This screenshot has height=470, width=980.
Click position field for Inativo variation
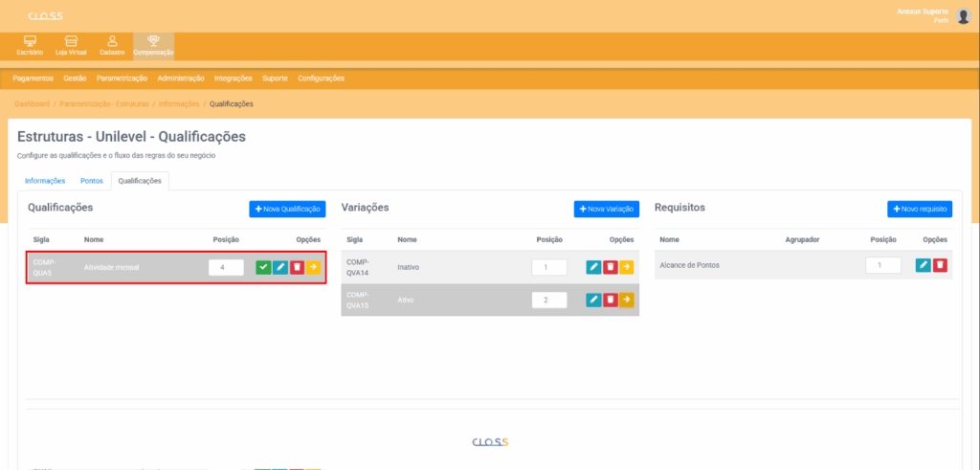click(549, 267)
